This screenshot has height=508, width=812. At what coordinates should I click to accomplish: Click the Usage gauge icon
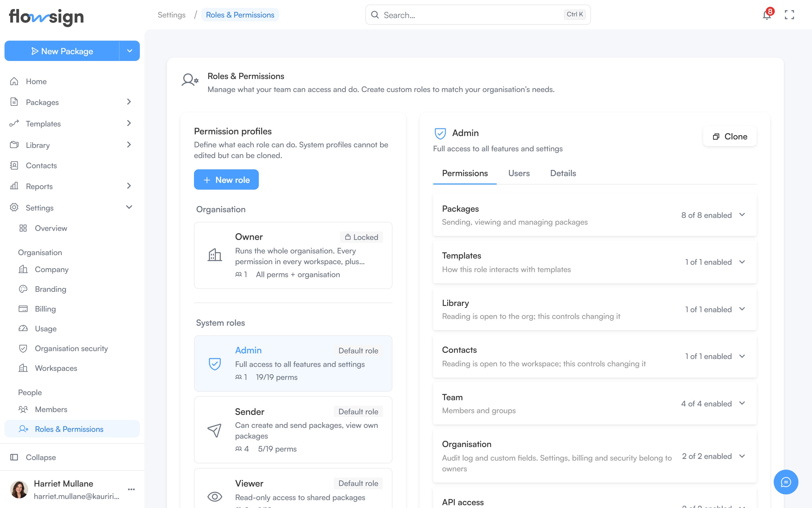pos(23,328)
